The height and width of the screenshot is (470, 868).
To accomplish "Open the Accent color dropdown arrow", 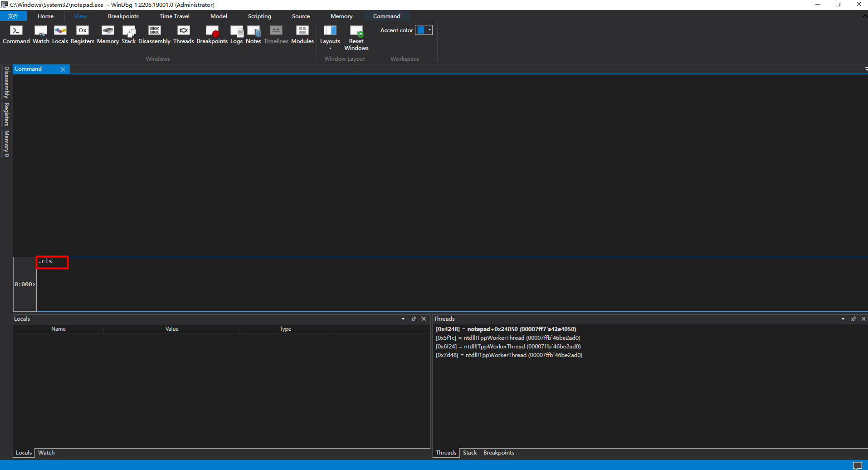I will point(429,30).
